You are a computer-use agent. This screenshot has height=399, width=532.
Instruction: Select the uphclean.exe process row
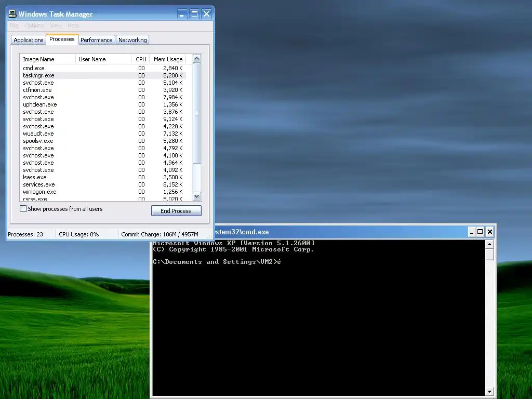click(103, 104)
